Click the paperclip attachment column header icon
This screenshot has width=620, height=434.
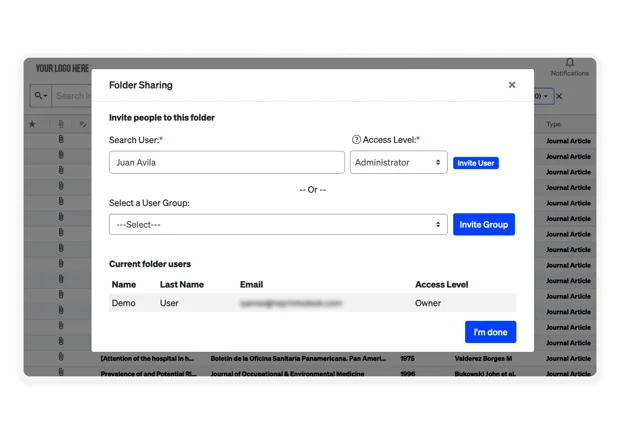(61, 124)
